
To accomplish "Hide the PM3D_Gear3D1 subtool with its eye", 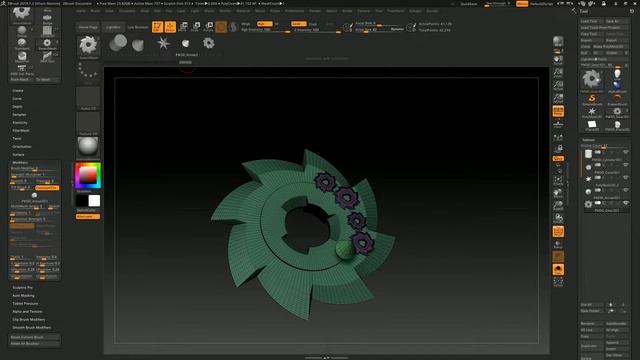I will tap(625, 203).
